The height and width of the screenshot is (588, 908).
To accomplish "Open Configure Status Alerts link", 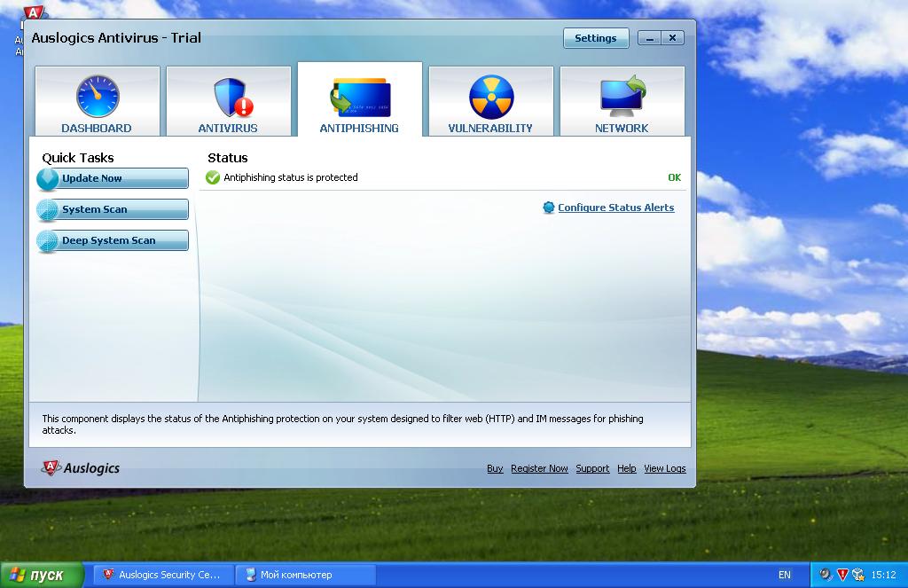I will (x=616, y=208).
